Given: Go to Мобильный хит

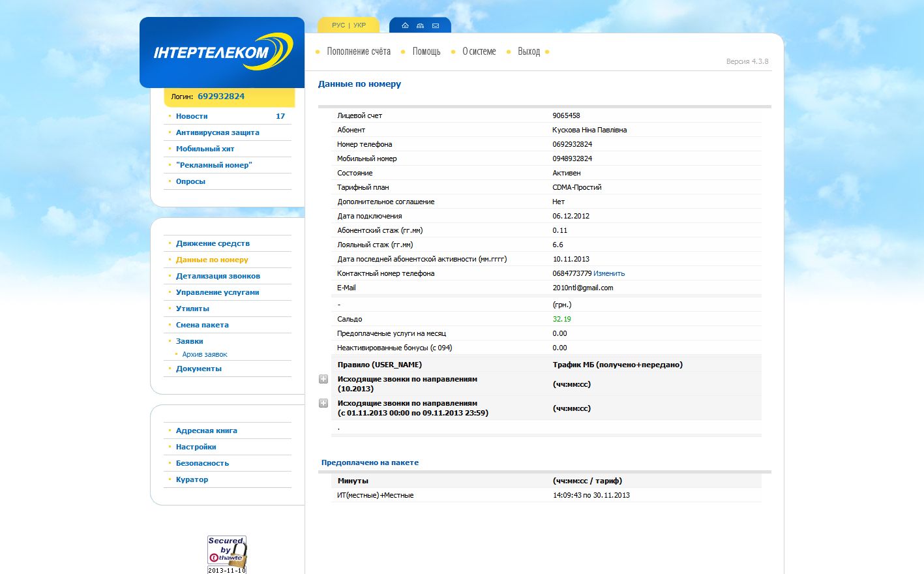Looking at the screenshot, I should [x=205, y=149].
